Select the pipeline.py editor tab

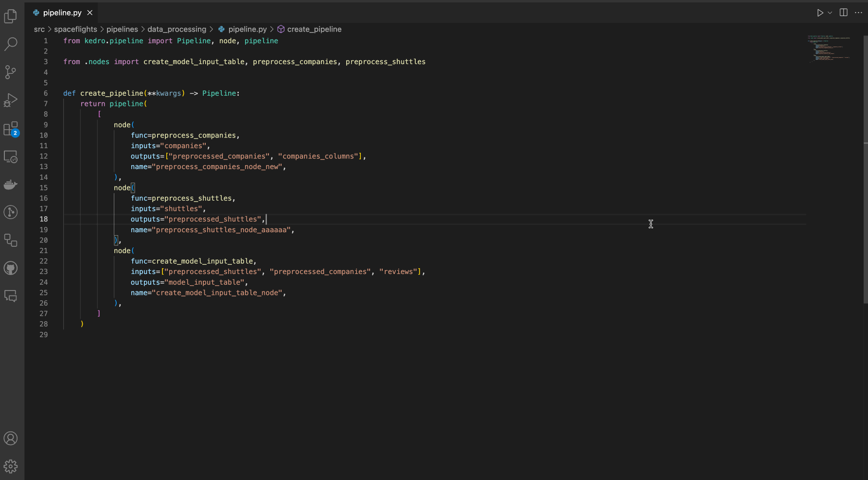[61, 13]
